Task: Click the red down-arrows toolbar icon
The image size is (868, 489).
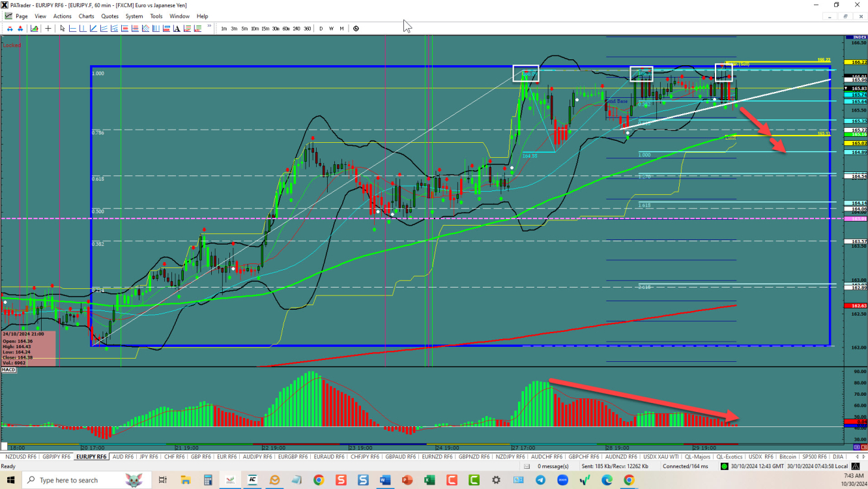Action: pyautogui.click(x=10, y=28)
